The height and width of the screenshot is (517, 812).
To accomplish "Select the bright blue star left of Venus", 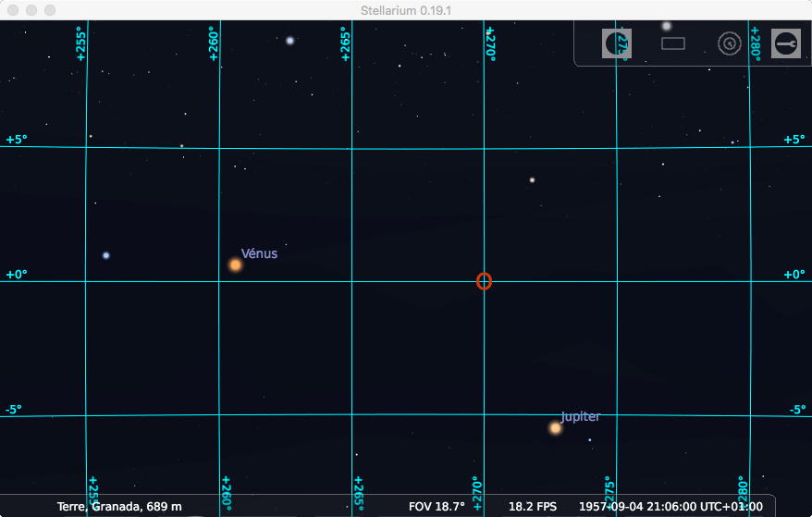I will 106,255.
